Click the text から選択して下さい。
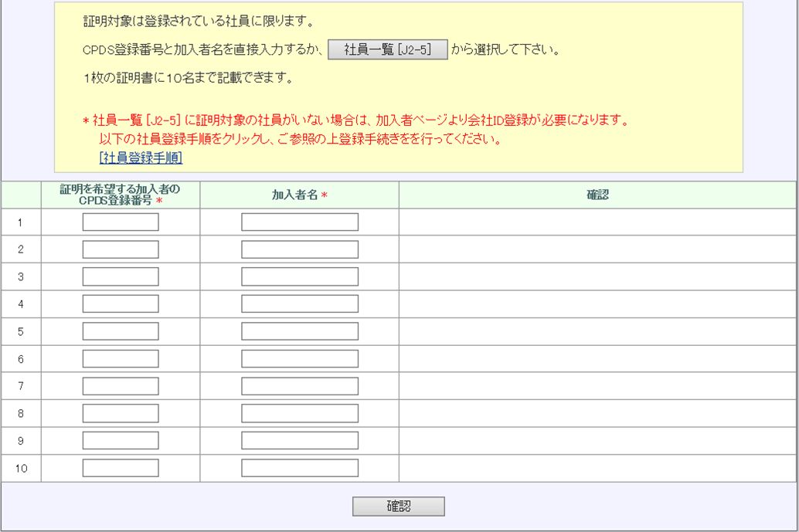 [x=505, y=49]
